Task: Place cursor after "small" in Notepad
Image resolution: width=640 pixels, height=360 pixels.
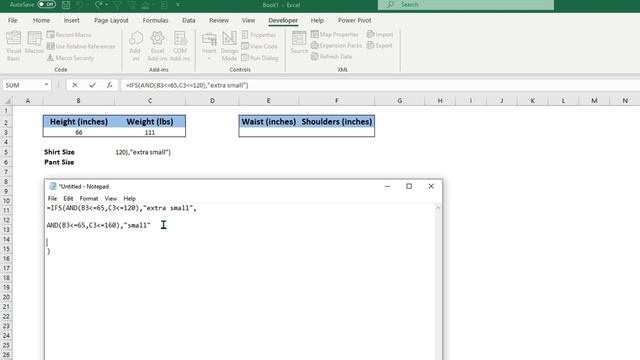Action: point(151,225)
